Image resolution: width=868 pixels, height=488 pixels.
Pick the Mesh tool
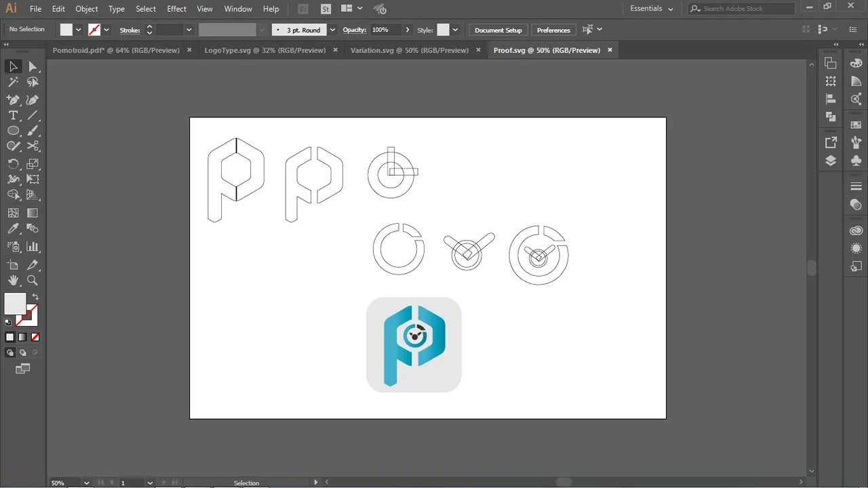(x=13, y=213)
